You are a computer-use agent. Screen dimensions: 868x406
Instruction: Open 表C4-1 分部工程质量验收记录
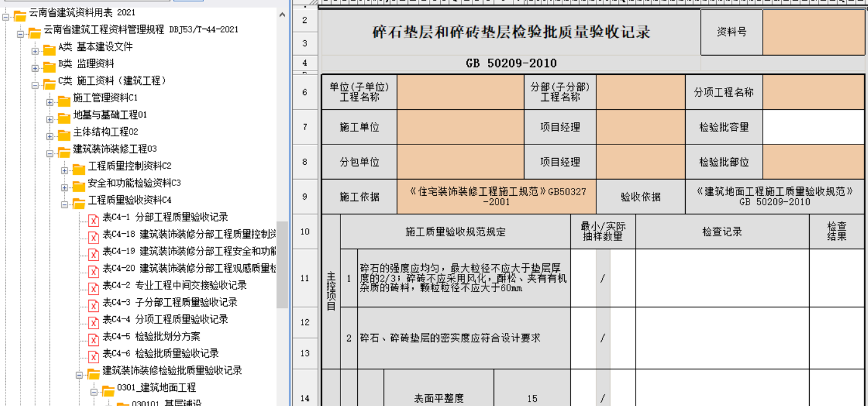coord(166,217)
